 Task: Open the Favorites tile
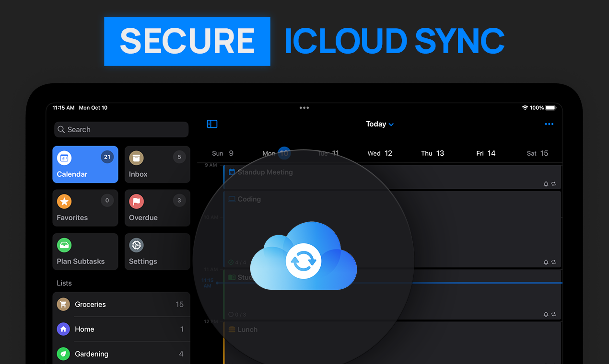(85, 208)
